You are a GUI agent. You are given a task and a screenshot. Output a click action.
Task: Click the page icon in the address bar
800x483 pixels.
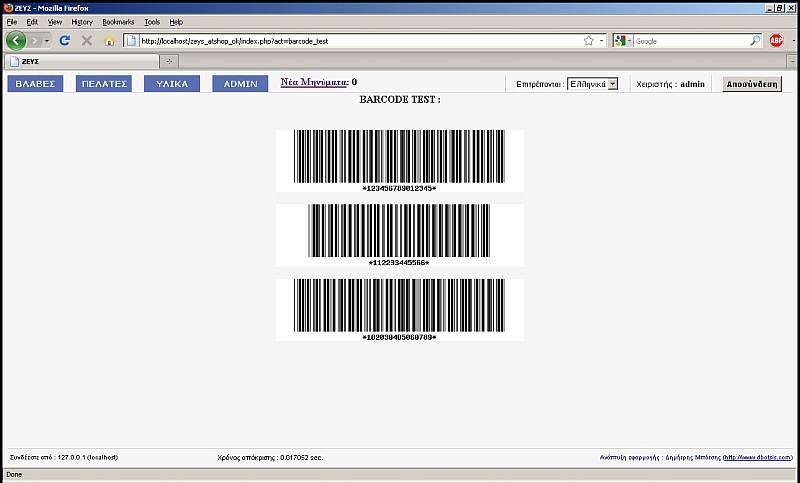pyautogui.click(x=132, y=41)
